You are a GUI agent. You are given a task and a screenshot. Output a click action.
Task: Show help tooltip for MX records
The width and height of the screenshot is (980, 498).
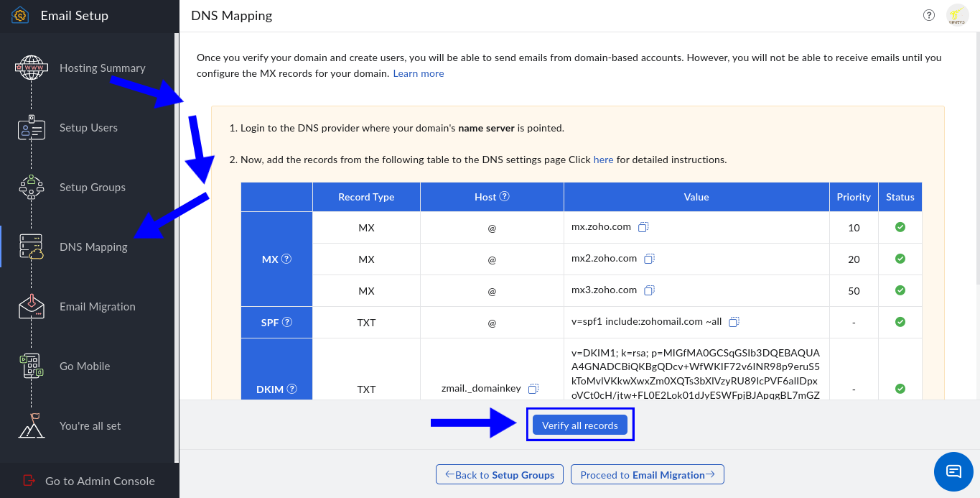pyautogui.click(x=286, y=259)
